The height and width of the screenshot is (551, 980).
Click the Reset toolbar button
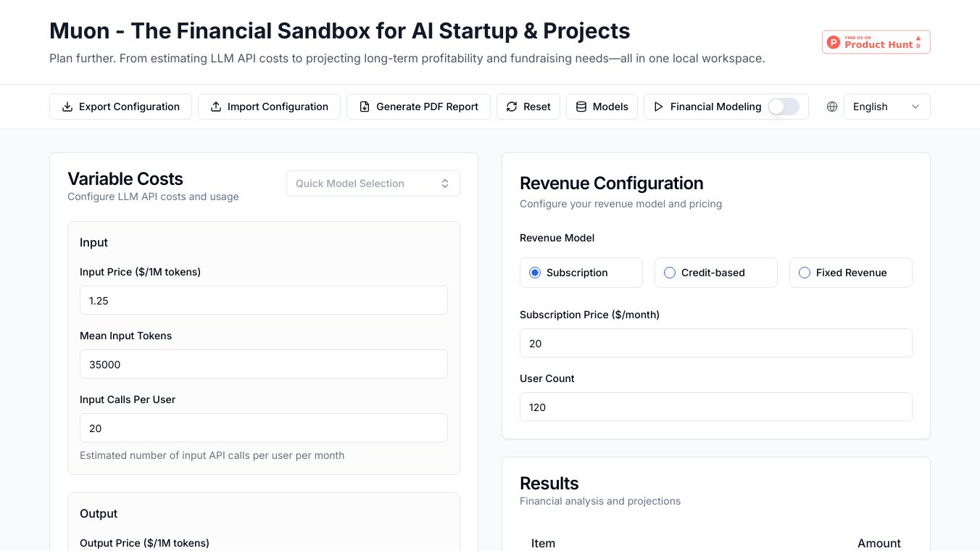pos(528,107)
